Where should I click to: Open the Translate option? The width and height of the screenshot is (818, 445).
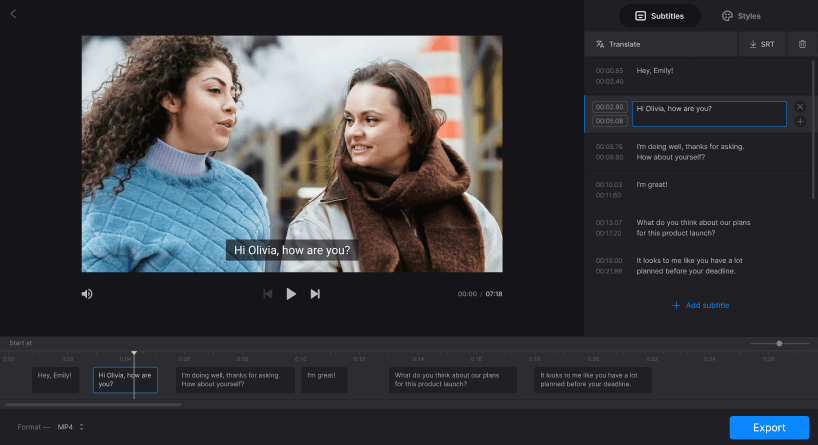(618, 44)
